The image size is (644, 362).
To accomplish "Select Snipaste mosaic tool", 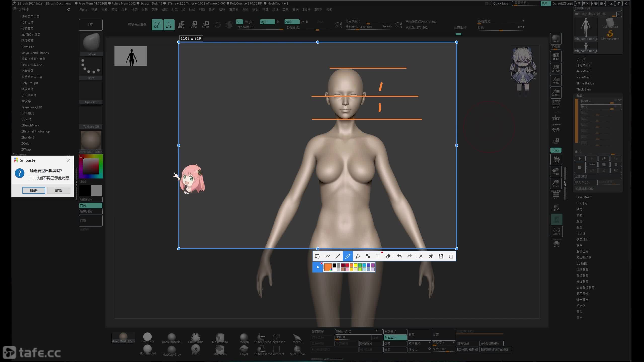I will pos(368,256).
